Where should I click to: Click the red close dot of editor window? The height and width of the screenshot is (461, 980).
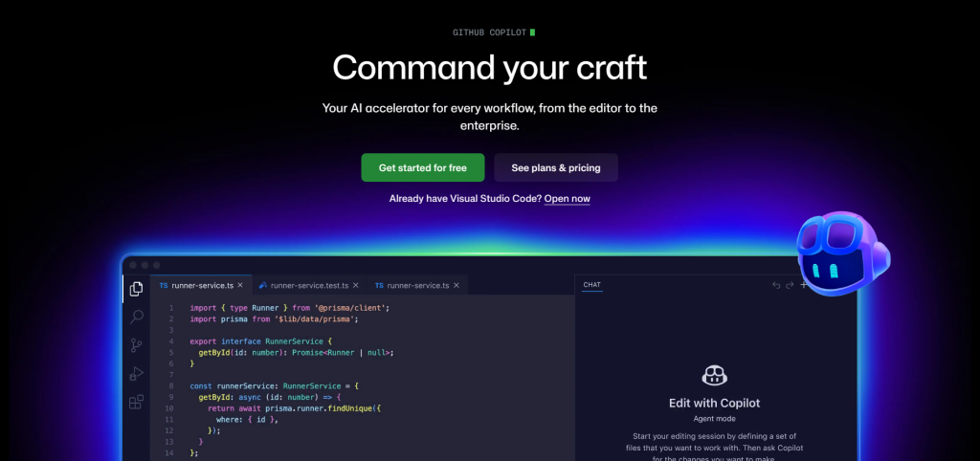coord(132,266)
